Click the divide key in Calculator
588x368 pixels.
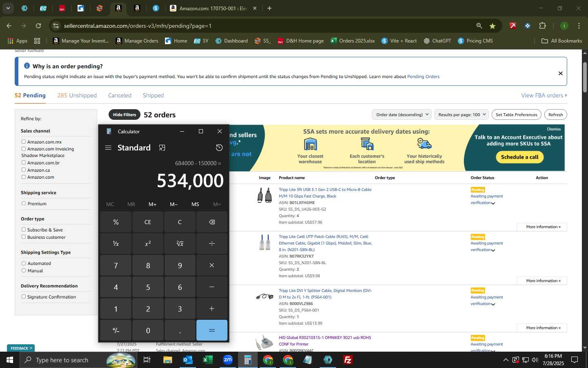tap(212, 244)
